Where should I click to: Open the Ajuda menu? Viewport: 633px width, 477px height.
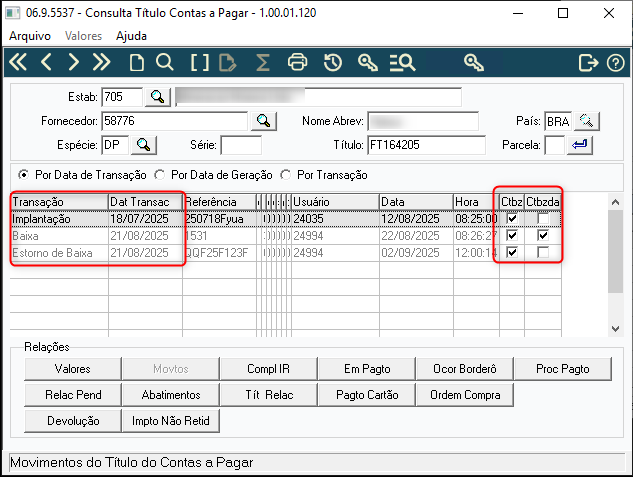click(x=131, y=35)
